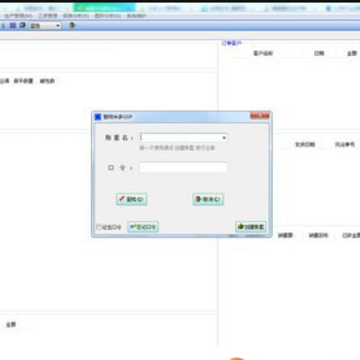Click the orange person icon in toolbar
360x360 pixels.
tap(72, 26)
